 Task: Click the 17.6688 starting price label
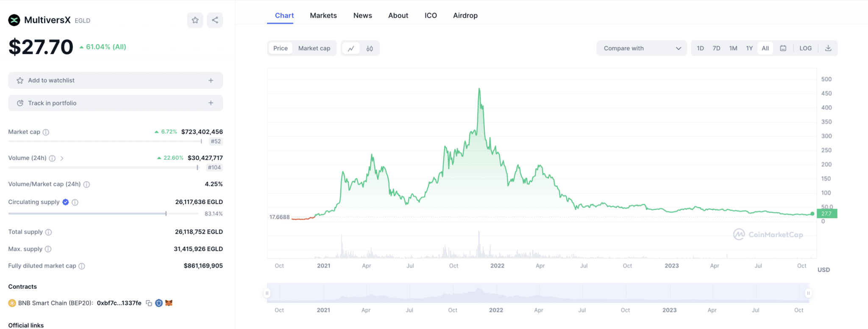tap(280, 217)
